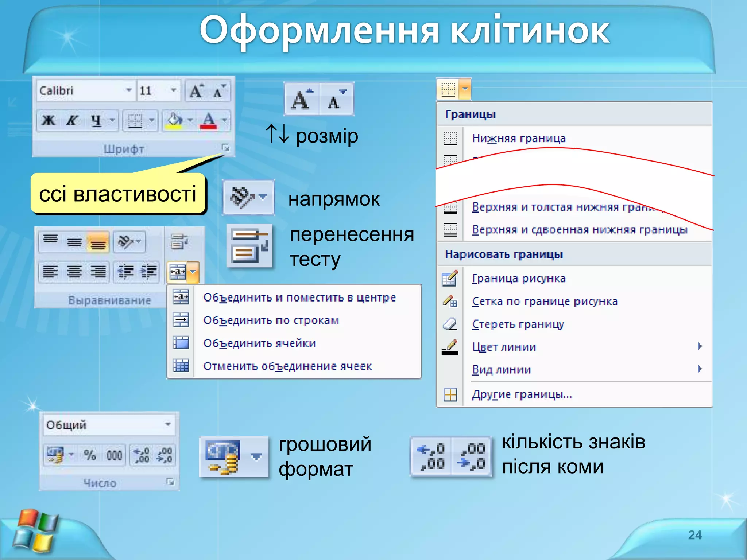Click large shrink font A icon

coord(336,99)
